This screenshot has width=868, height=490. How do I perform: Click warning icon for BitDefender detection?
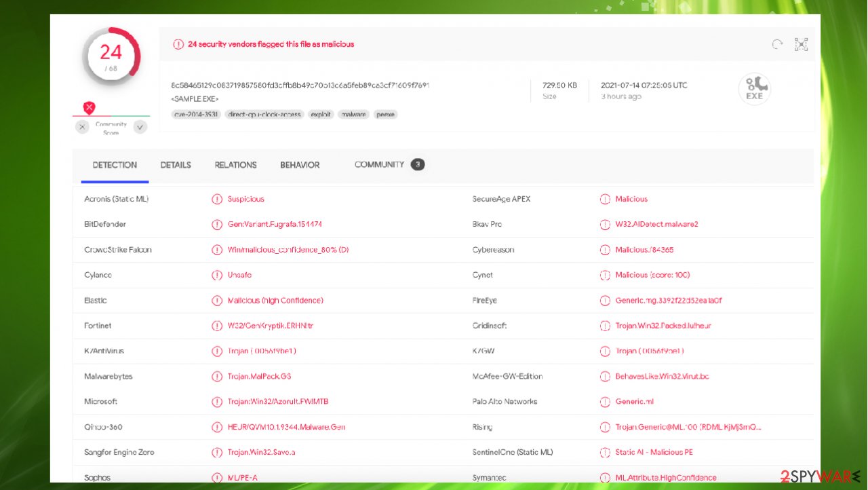coord(216,225)
